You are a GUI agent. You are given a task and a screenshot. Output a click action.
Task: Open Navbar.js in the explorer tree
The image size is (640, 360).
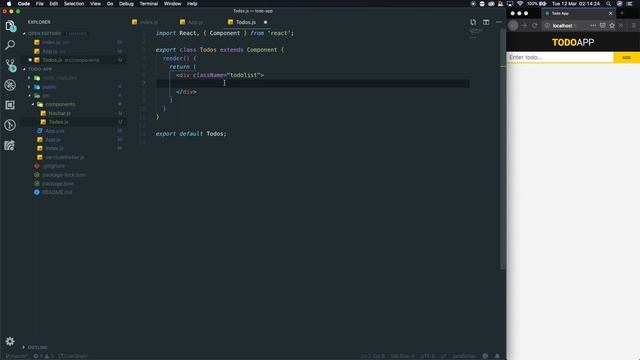coord(59,113)
